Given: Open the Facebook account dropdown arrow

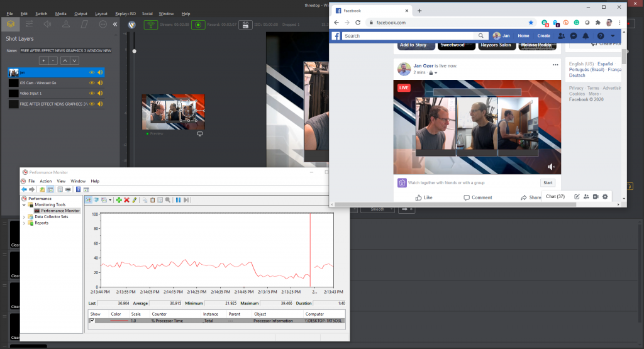Looking at the screenshot, I should 613,36.
